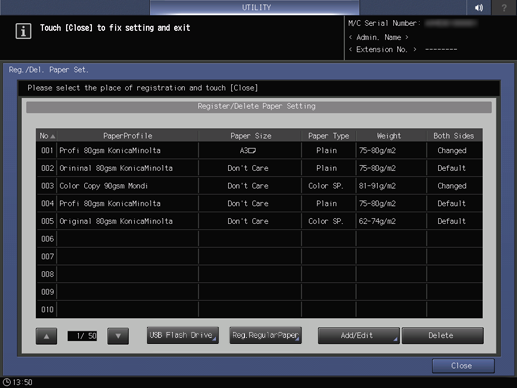The width and height of the screenshot is (517, 388).
Task: Click the clock icon in status bar
Action: [6, 382]
